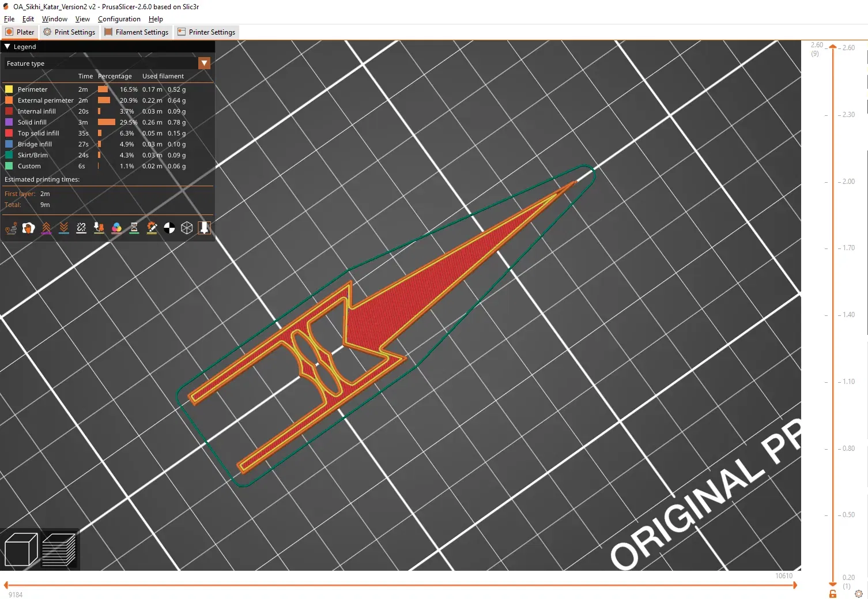The height and width of the screenshot is (599, 868).
Task: Grab the top handle of vertical layer slider
Action: (x=833, y=47)
